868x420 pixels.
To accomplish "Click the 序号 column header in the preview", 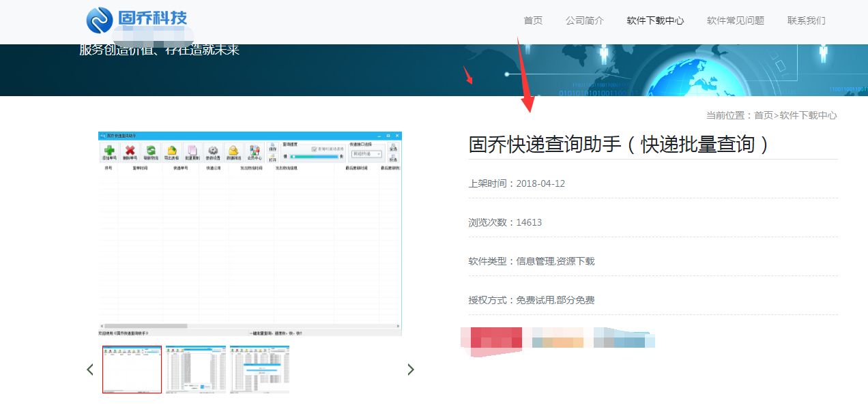I will pos(108,168).
